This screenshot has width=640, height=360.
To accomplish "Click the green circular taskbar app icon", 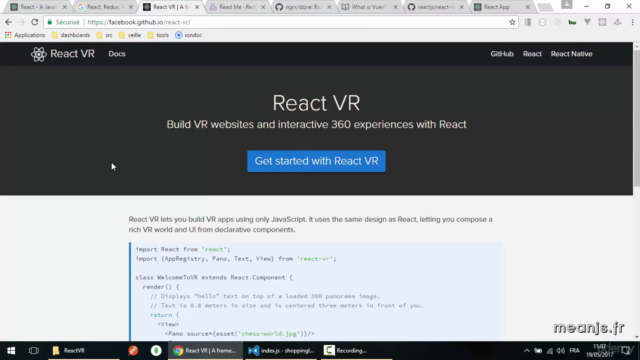I will (156, 351).
